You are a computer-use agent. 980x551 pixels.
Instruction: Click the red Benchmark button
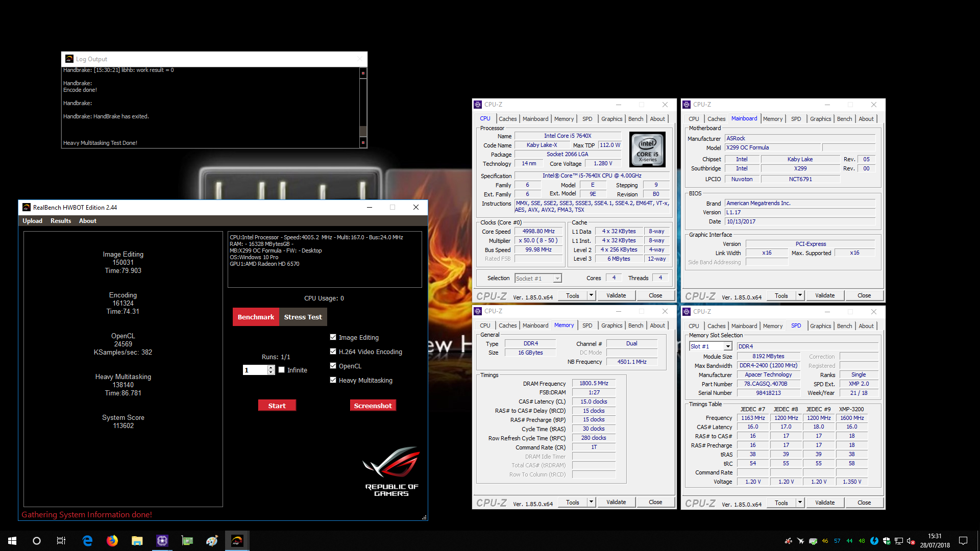[256, 317]
